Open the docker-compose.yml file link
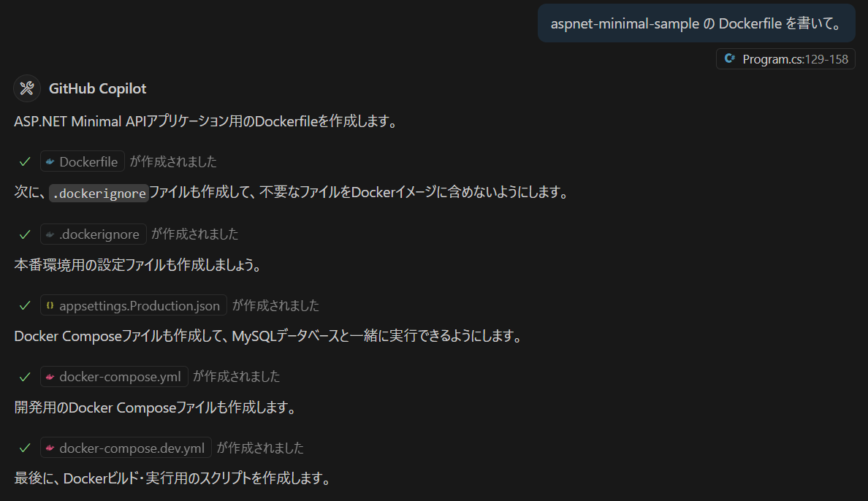The height and width of the screenshot is (501, 868). [121, 377]
